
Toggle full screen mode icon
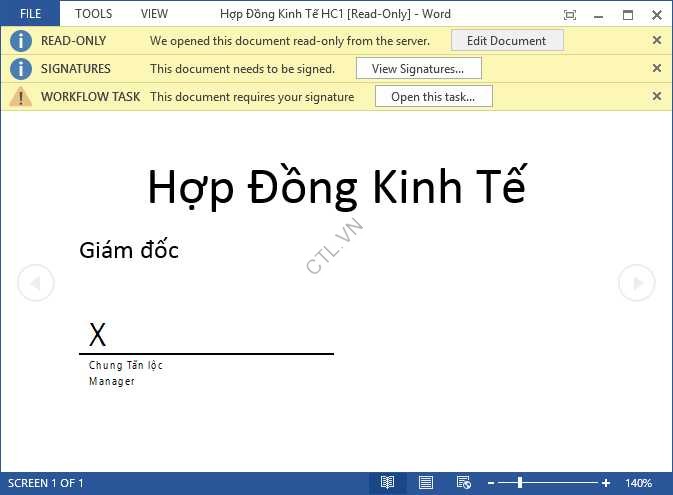[570, 15]
